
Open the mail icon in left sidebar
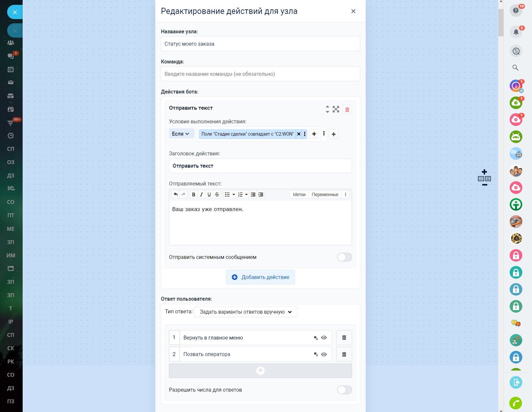tap(11, 83)
